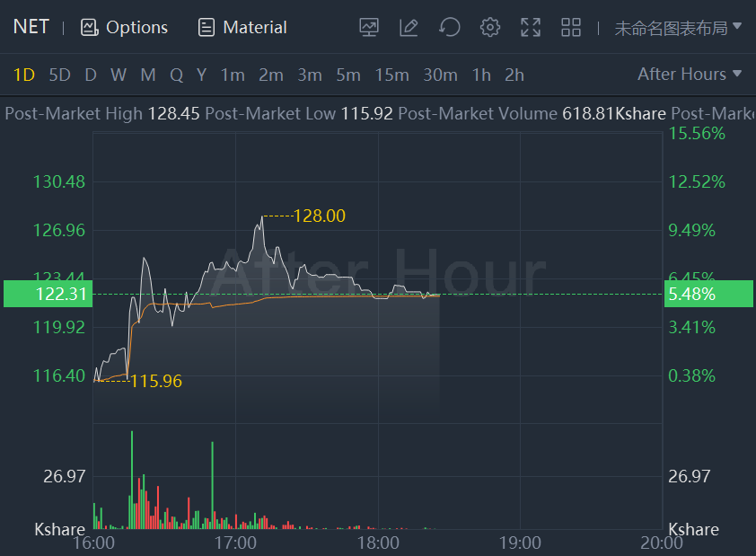Open the Material document icon

[207, 28]
